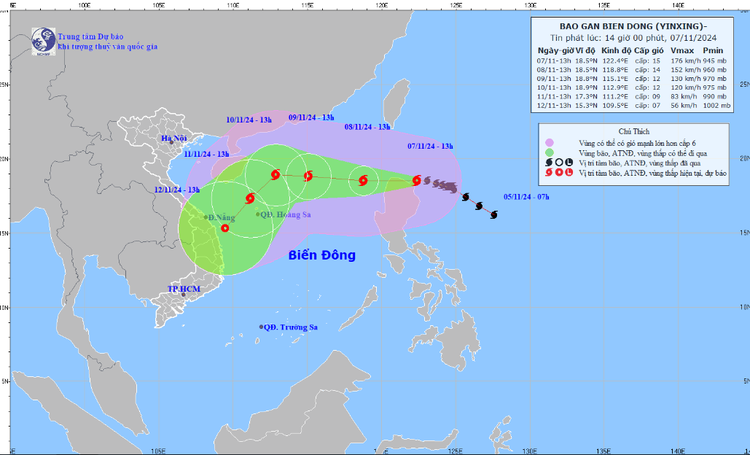Image resolution: width=750 pixels, height=455 pixels.
Task: Select the forecast storm icon for 08/11 13h
Action: pyautogui.click(x=363, y=180)
